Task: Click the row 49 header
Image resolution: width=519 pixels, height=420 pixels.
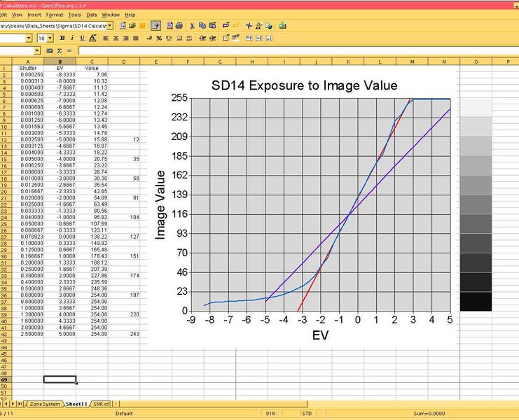Action: coord(4,379)
